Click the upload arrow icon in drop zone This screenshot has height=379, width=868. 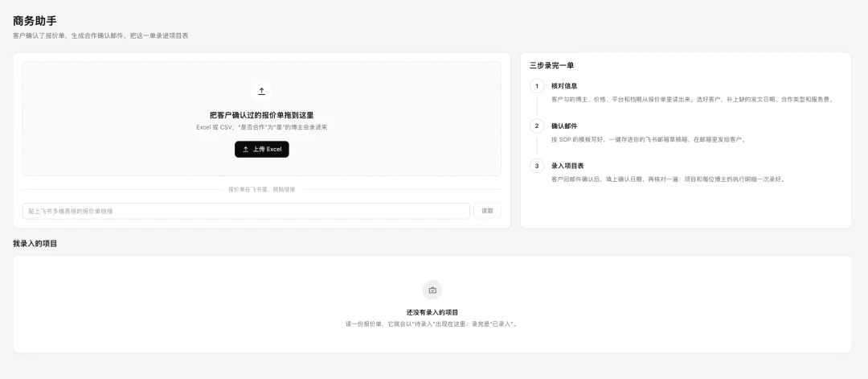(261, 92)
